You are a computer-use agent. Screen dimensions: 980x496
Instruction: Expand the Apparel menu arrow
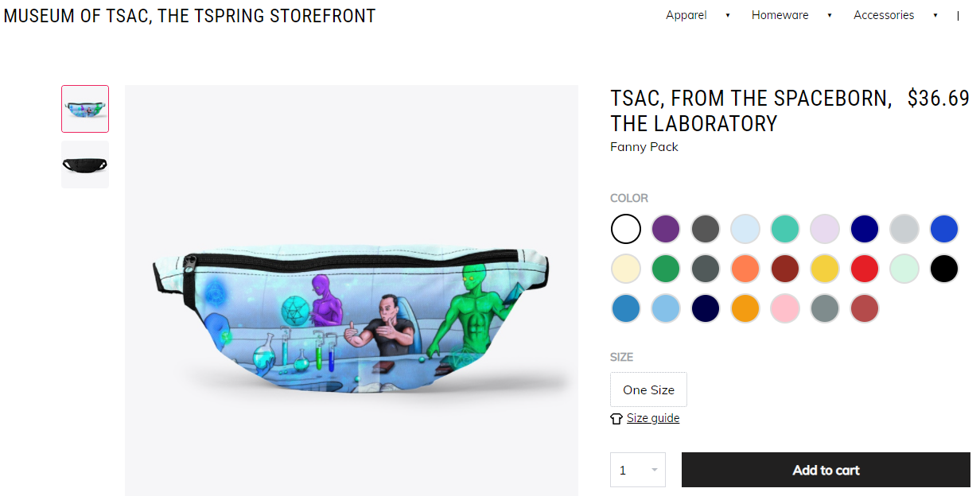point(728,16)
